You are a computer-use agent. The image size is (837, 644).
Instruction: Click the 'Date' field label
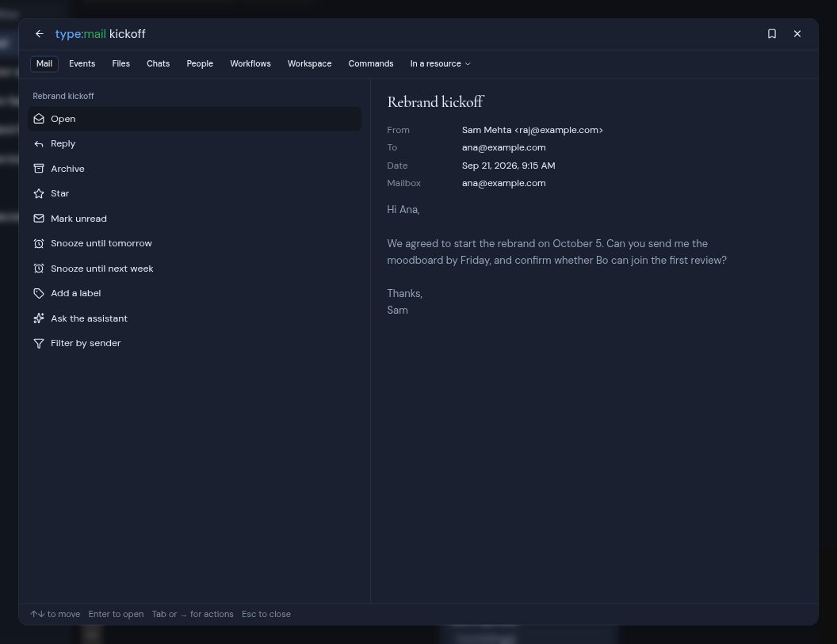click(x=397, y=166)
